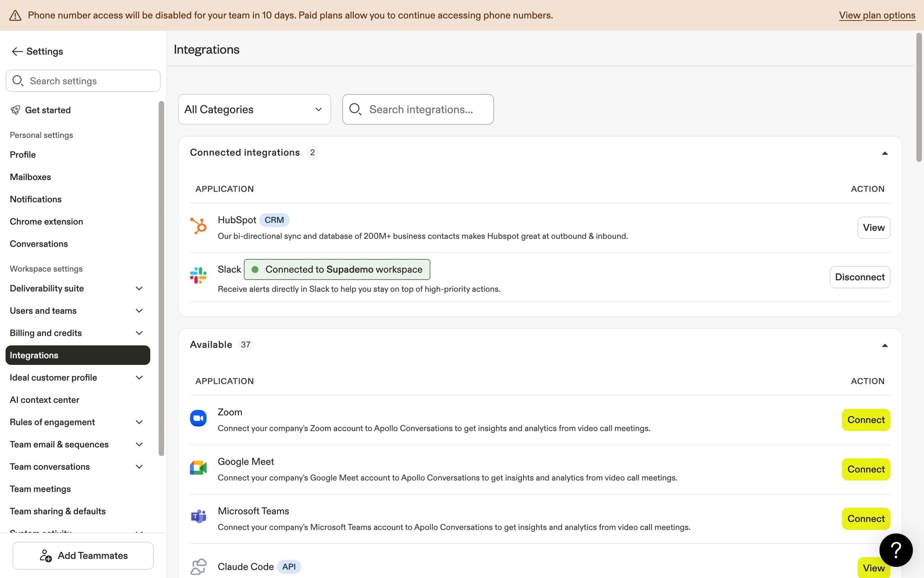Expand the Billing and credits section
Screen dimensions: 924x578
tap(139, 333)
